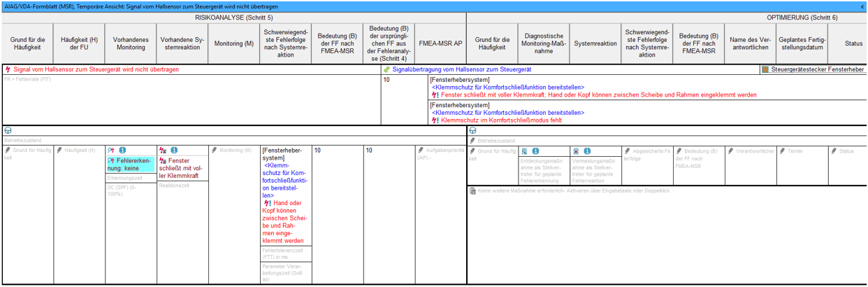The height and width of the screenshot is (287, 868).
Task: Click the steering wheel icon in the risk analysis section
Action: pos(8,131)
